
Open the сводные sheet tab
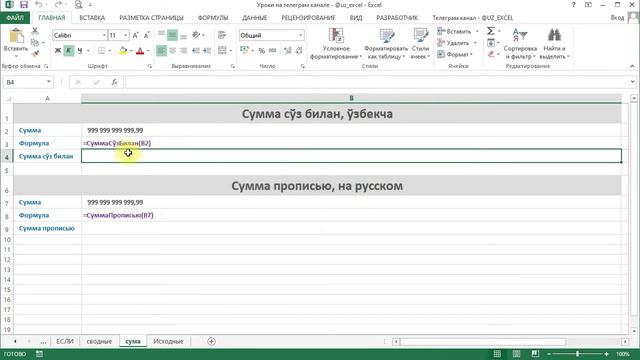coord(99,341)
